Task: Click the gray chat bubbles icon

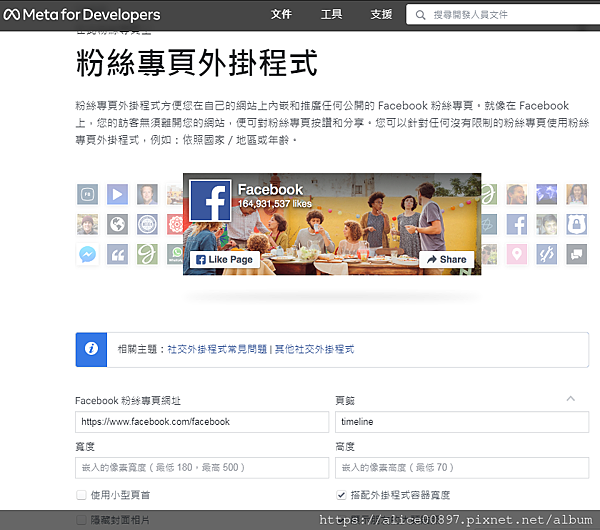Action: (577, 254)
